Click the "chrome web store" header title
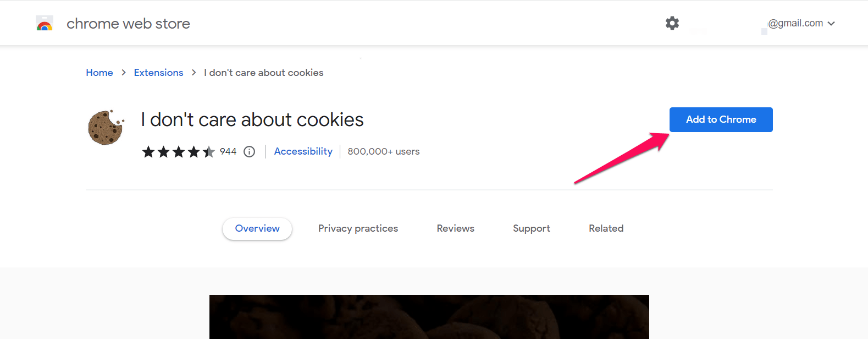 (x=128, y=24)
